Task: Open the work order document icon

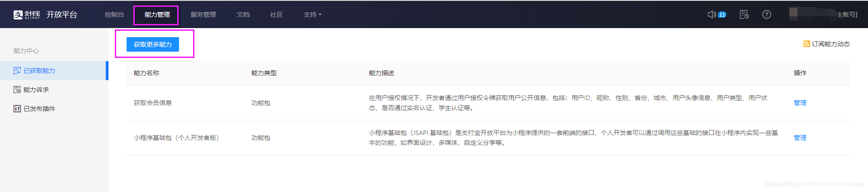Action: [744, 14]
